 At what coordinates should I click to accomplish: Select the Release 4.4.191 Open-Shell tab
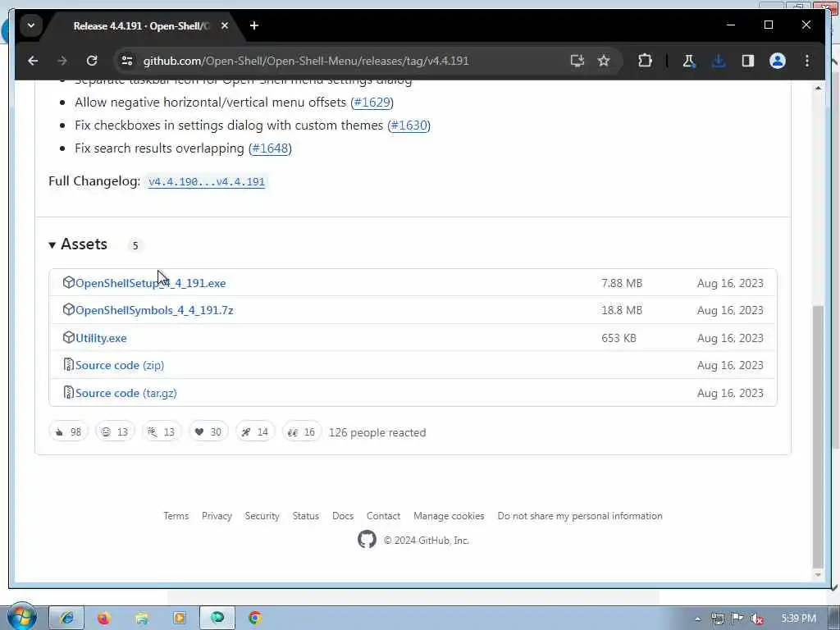pyautogui.click(x=141, y=25)
